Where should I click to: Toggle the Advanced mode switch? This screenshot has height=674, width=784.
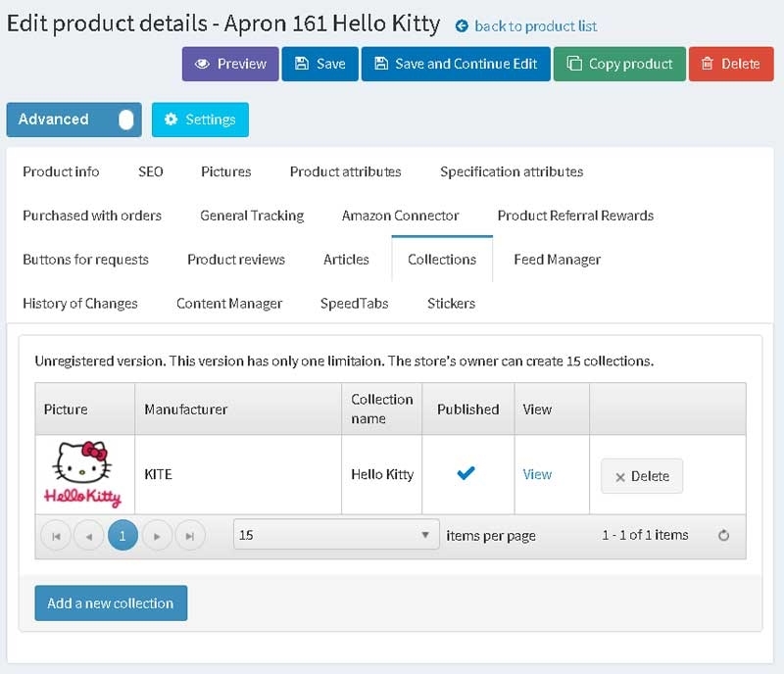click(x=124, y=120)
